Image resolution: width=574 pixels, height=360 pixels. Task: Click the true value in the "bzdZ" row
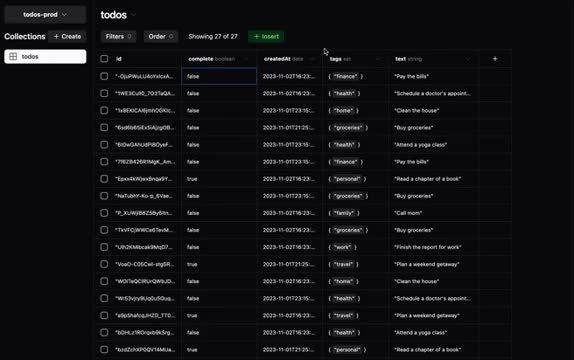[x=192, y=349]
